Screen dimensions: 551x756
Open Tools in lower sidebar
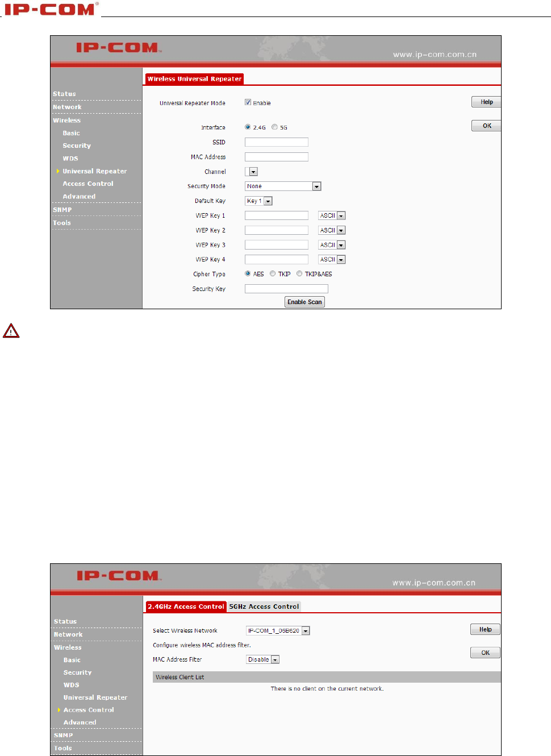(63, 748)
